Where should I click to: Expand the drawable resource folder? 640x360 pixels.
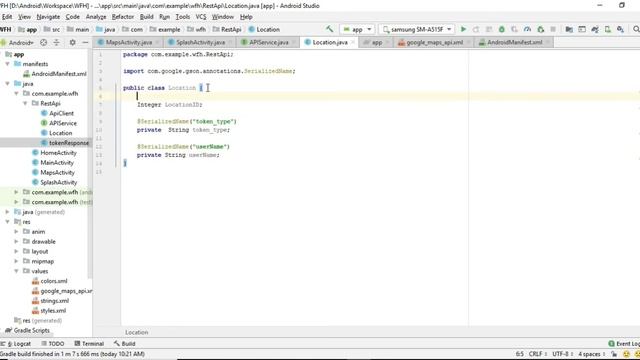tap(16, 241)
